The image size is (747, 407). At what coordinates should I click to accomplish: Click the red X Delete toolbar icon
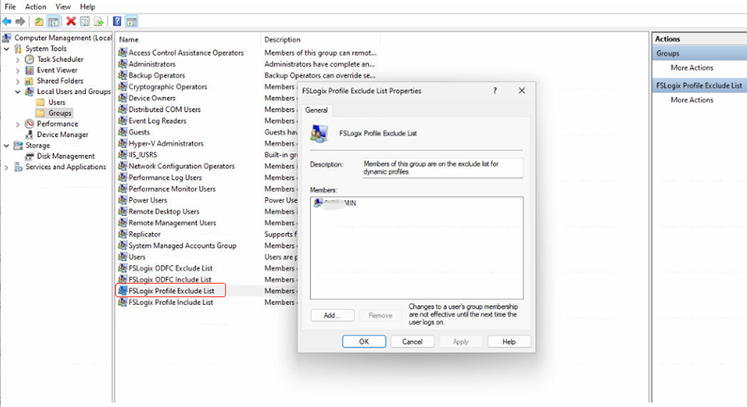point(71,21)
